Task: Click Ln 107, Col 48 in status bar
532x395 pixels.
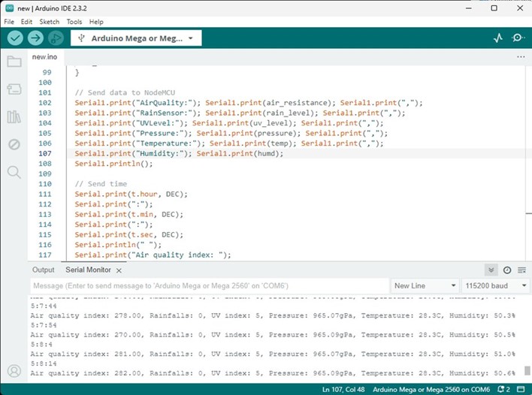Action: [343, 389]
